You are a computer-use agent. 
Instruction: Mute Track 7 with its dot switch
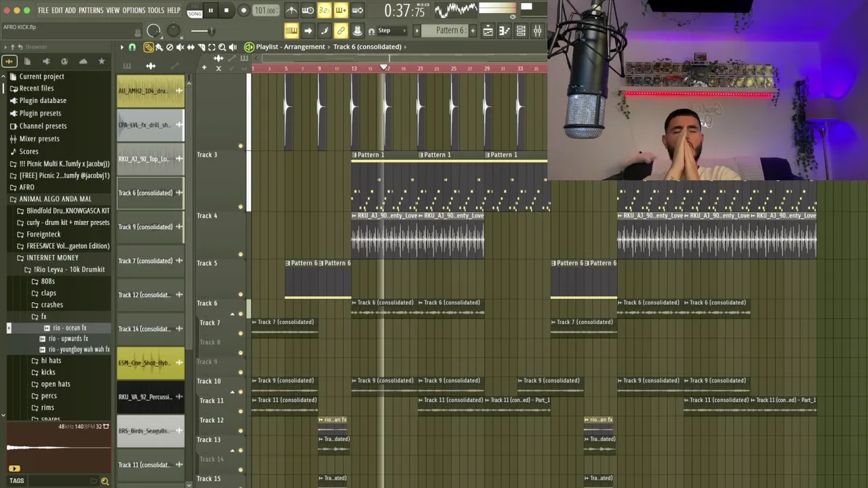point(240,333)
